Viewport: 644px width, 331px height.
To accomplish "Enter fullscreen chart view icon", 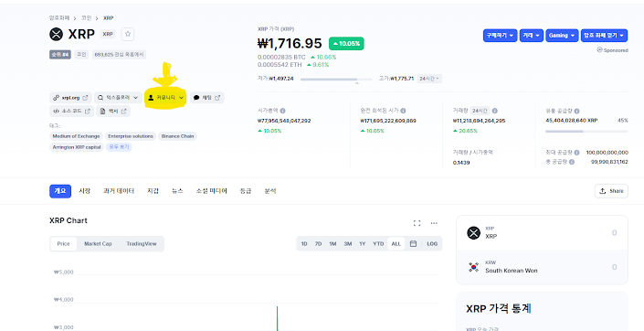I will [x=417, y=223].
